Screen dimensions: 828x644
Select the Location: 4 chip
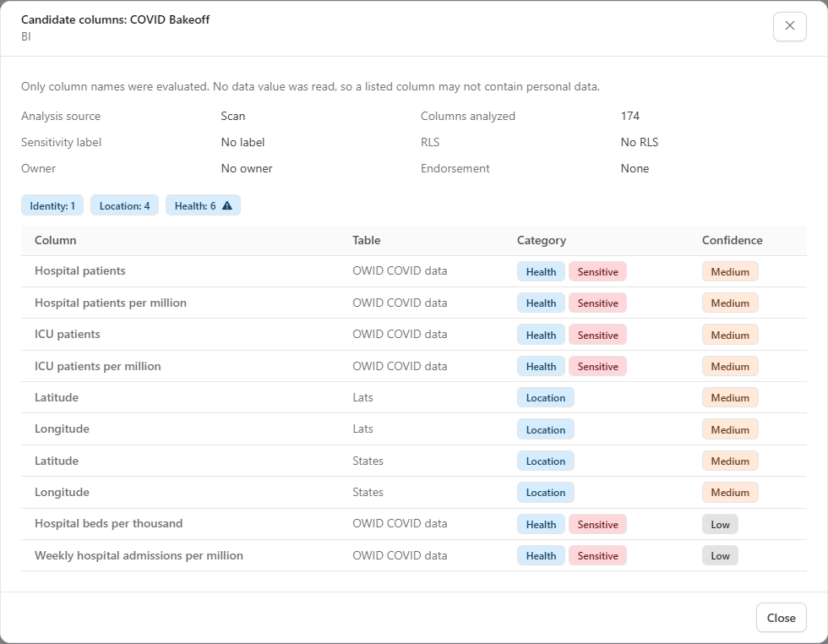(x=125, y=205)
